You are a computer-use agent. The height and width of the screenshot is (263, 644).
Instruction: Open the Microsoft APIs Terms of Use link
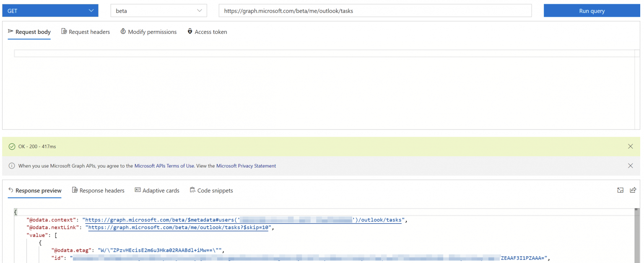click(164, 166)
